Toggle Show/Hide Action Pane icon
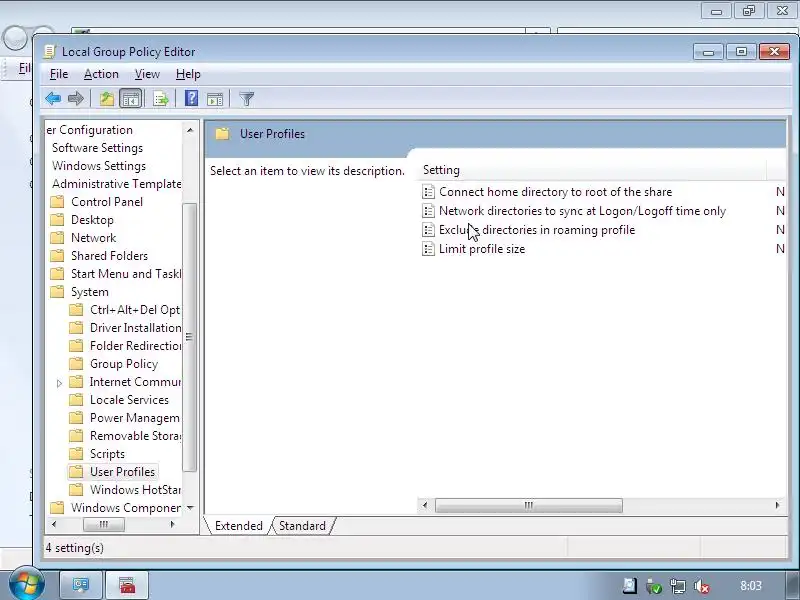Screen dimensions: 800x600 [215, 98]
